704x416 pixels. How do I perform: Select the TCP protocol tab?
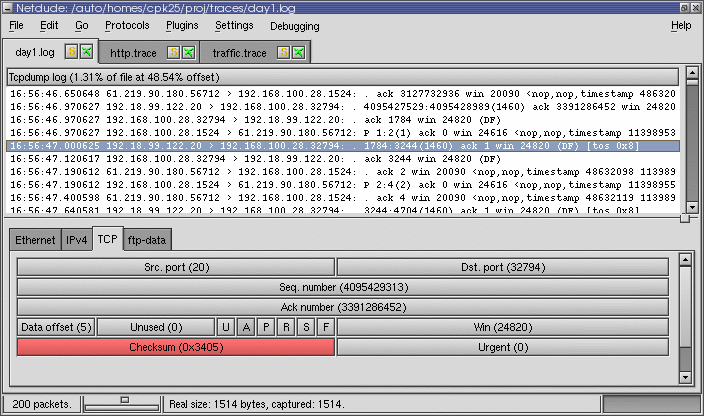pyautogui.click(x=107, y=239)
